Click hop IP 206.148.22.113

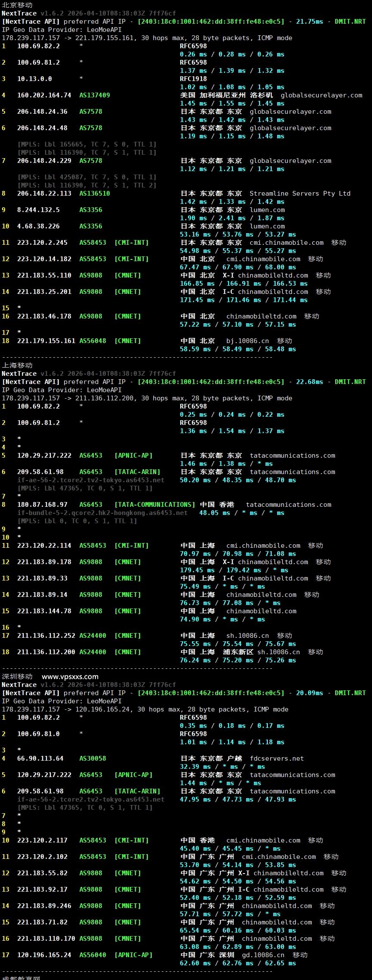[44, 194]
